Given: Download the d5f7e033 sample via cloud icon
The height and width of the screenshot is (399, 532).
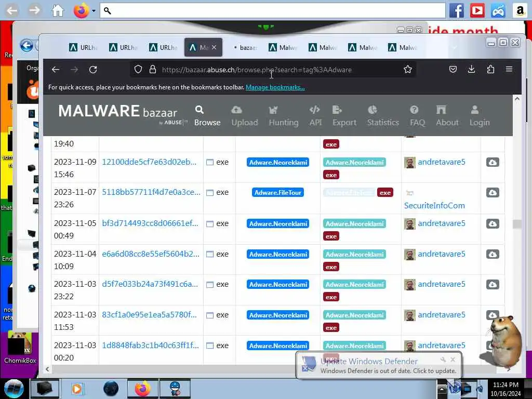Looking at the screenshot, I should click(x=493, y=284).
